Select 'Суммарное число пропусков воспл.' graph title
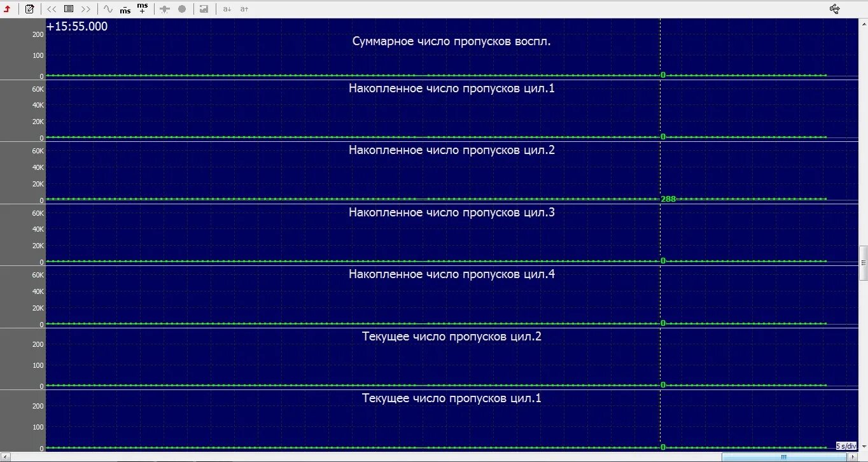 pos(451,41)
